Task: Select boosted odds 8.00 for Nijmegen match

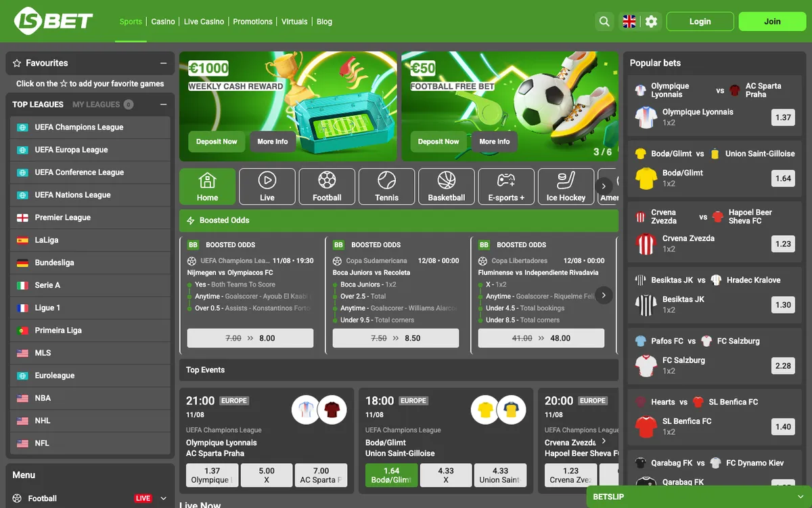Action: click(250, 338)
